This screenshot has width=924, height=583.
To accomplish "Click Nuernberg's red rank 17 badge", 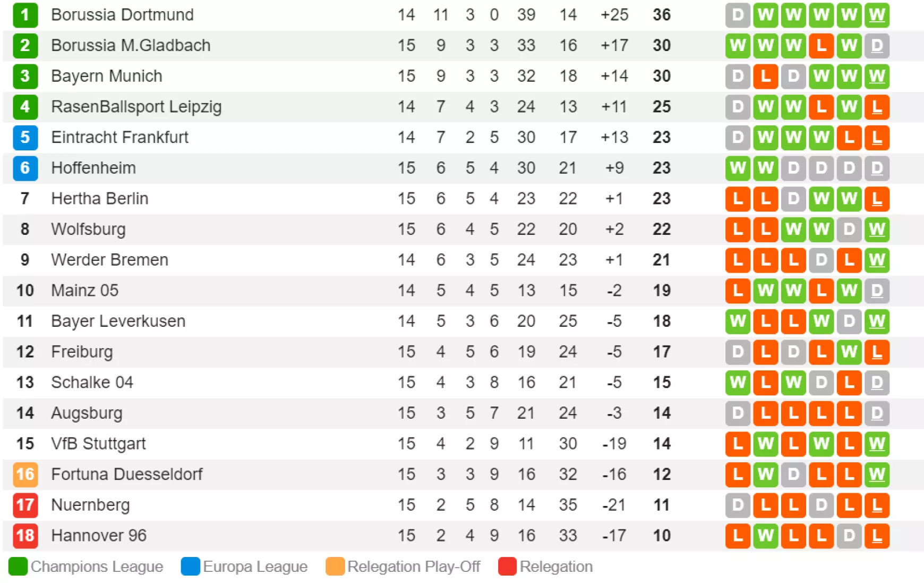I will (25, 505).
